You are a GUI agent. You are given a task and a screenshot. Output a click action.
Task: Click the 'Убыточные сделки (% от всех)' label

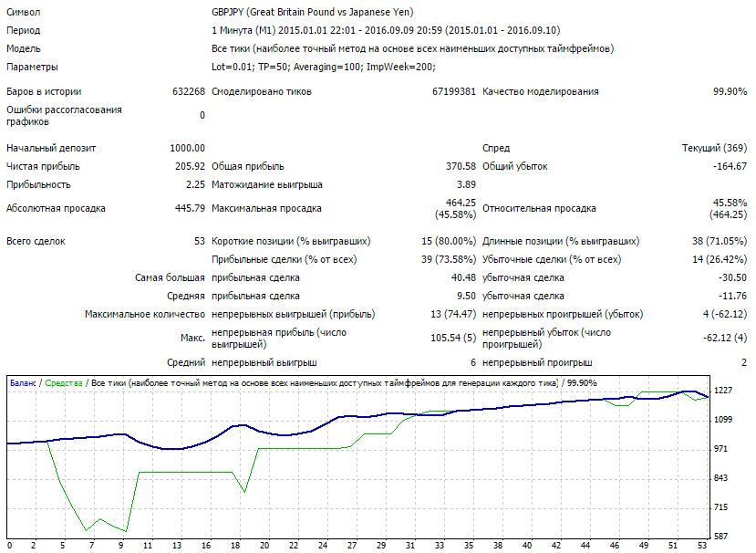[x=552, y=259]
